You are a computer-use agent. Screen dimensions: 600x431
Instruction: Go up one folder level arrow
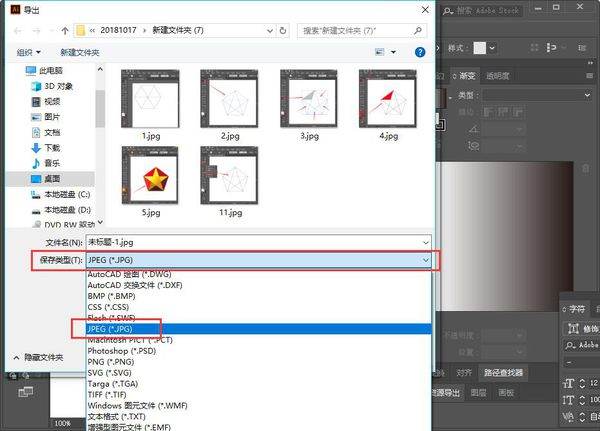[65, 31]
